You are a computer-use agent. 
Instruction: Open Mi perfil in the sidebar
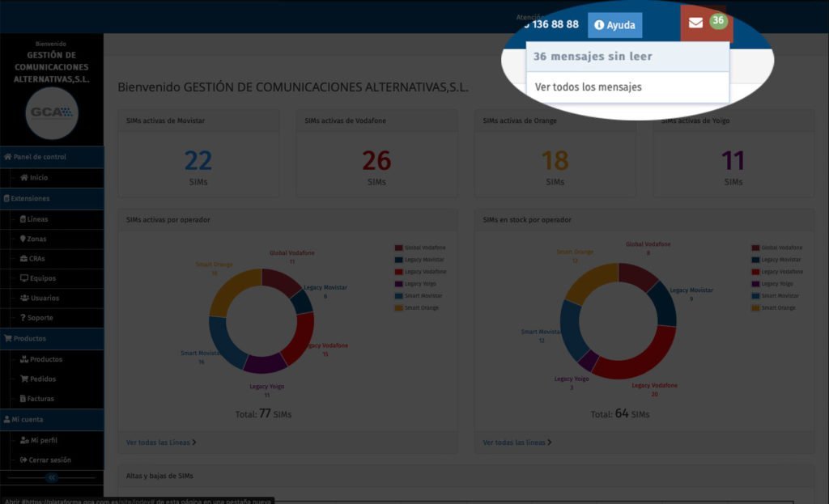(38, 440)
